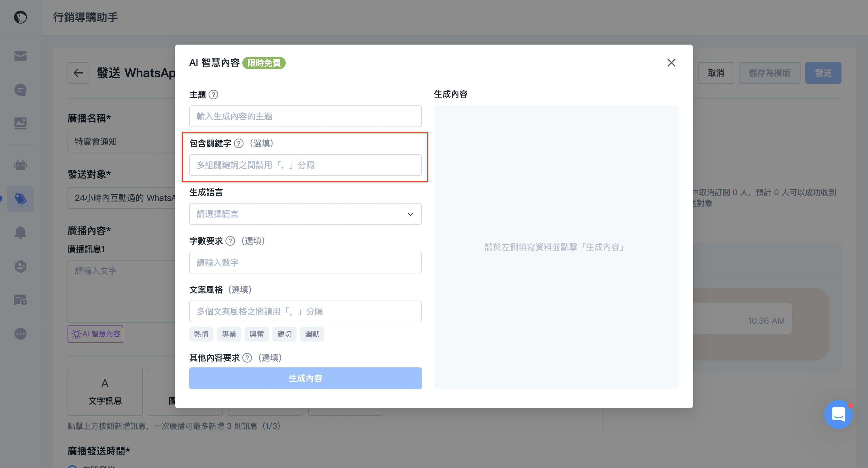Screen dimensions: 868x468
Task: Close the AI 智慧內容 dialog
Action: tap(671, 63)
